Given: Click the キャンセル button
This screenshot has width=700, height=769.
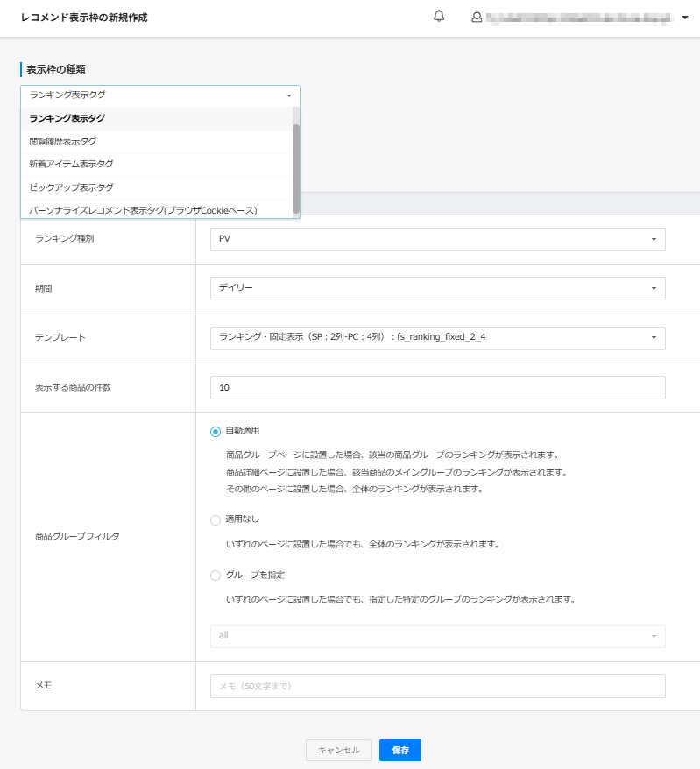Looking at the screenshot, I should pos(339,750).
